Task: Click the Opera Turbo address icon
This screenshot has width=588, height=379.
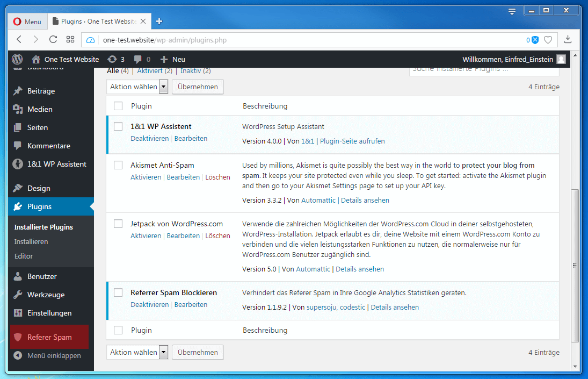Action: tap(90, 40)
